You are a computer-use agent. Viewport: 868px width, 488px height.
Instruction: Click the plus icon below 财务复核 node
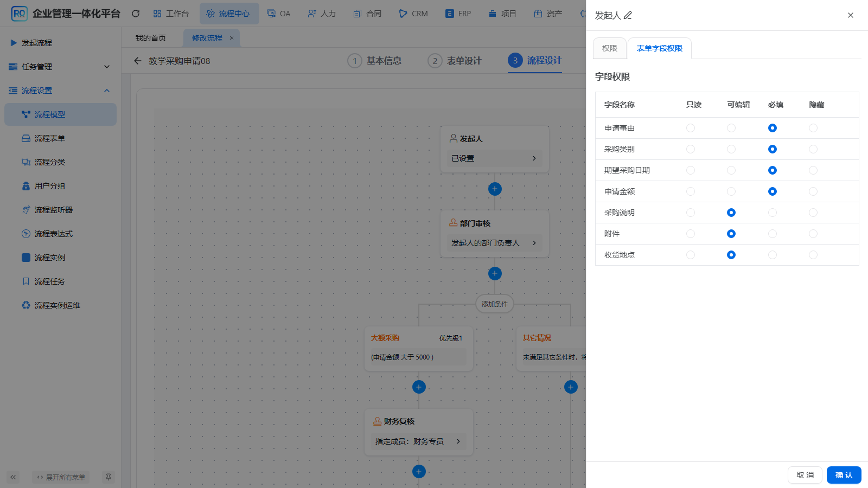(x=419, y=472)
